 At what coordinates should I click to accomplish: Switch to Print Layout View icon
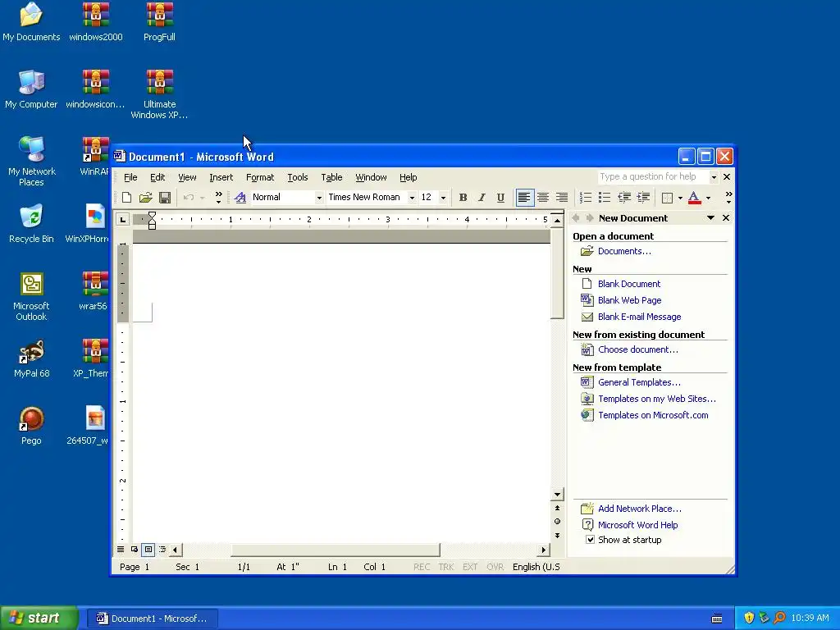(148, 549)
